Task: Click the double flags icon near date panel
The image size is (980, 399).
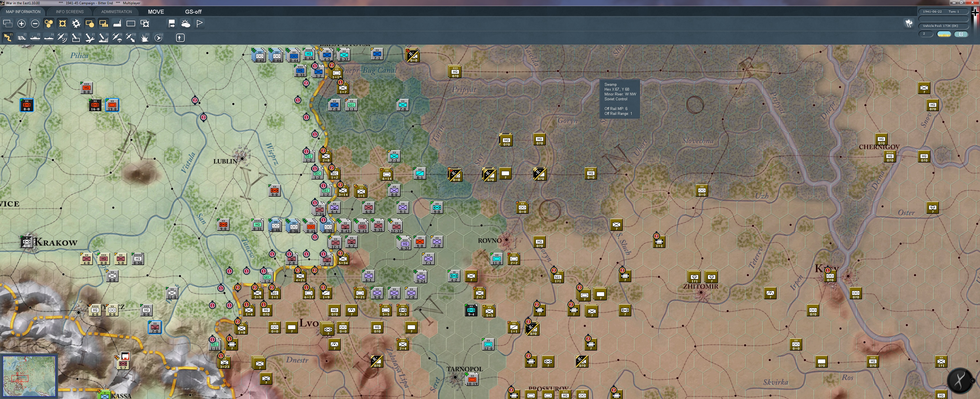Action: click(909, 24)
